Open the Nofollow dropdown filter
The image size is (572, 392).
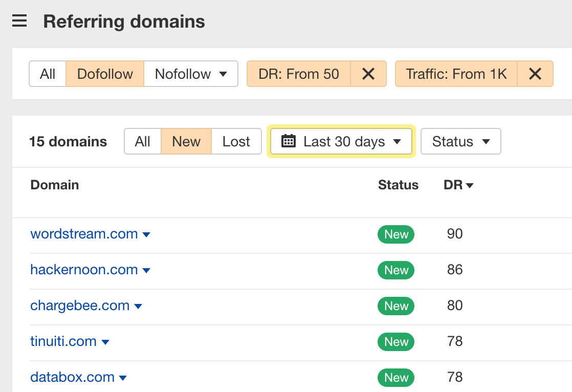click(x=191, y=74)
